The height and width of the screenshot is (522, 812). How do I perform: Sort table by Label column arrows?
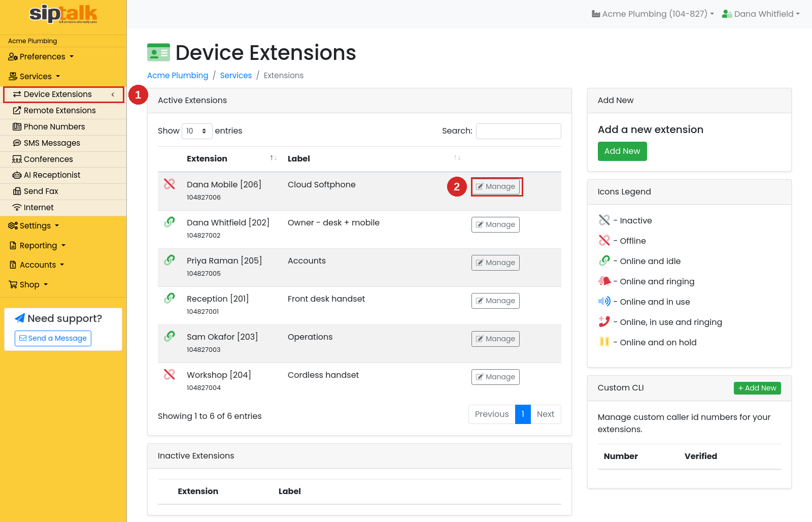tap(457, 158)
